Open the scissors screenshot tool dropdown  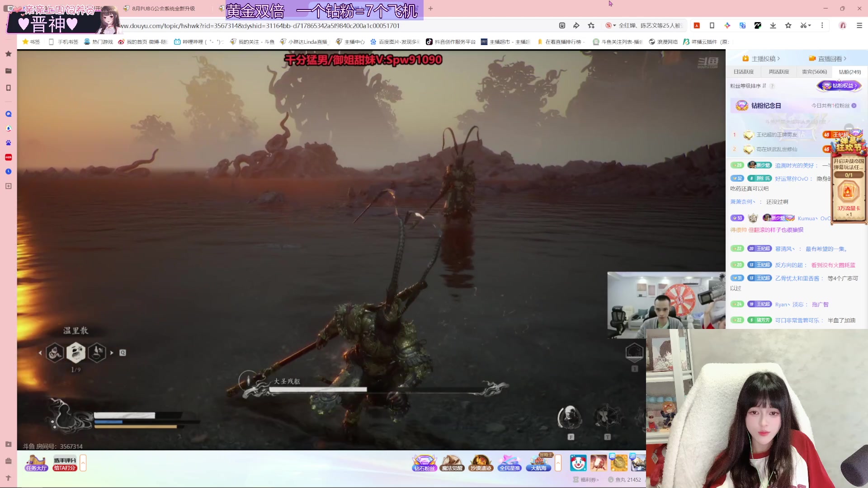[806, 26]
